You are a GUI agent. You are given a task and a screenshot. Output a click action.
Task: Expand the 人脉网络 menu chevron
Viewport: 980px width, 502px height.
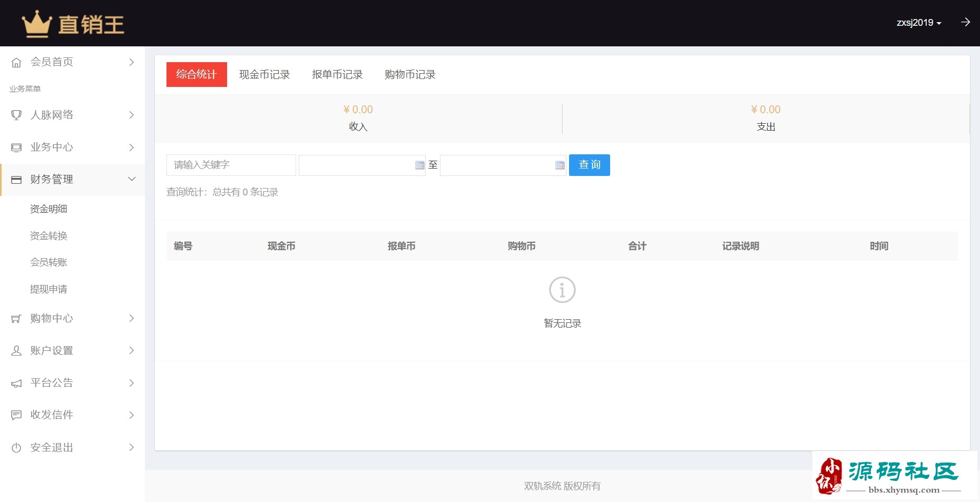pos(132,115)
